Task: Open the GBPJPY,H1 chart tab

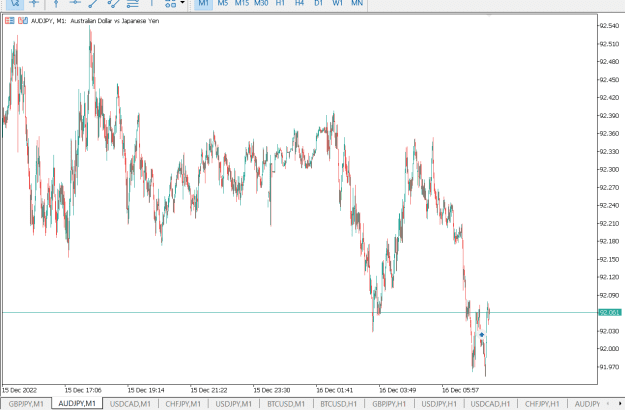Action: [389, 404]
